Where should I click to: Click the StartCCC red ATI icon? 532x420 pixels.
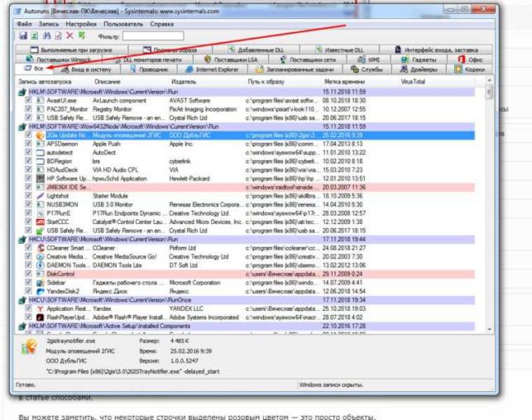(x=40, y=222)
